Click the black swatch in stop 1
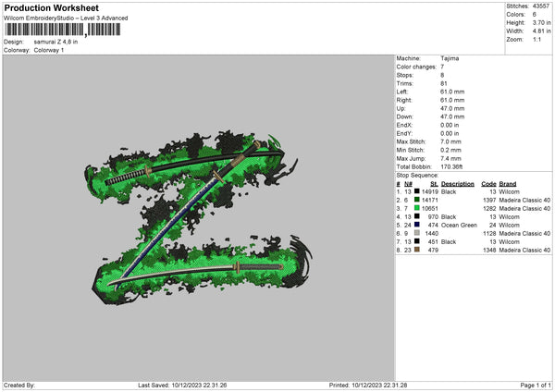This screenshot has width=555, height=392. tap(418, 191)
